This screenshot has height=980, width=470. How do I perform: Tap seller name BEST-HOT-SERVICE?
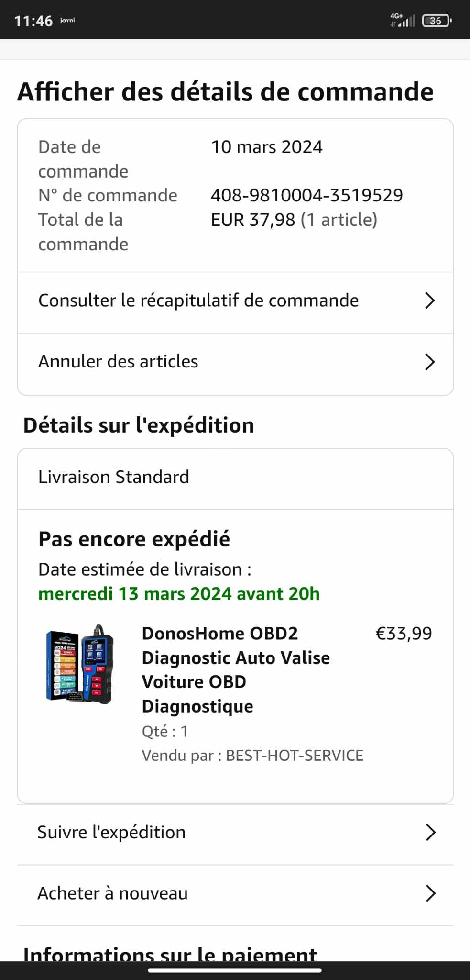295,756
